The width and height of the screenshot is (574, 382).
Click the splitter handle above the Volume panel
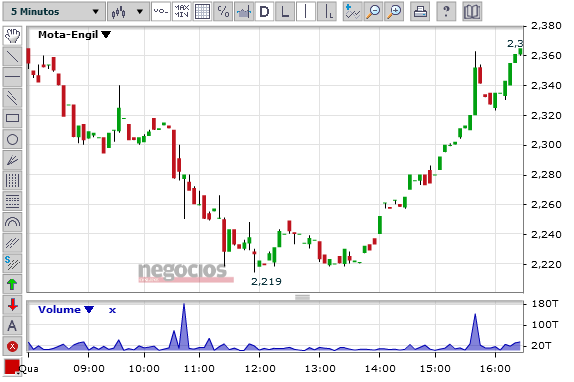click(302, 297)
